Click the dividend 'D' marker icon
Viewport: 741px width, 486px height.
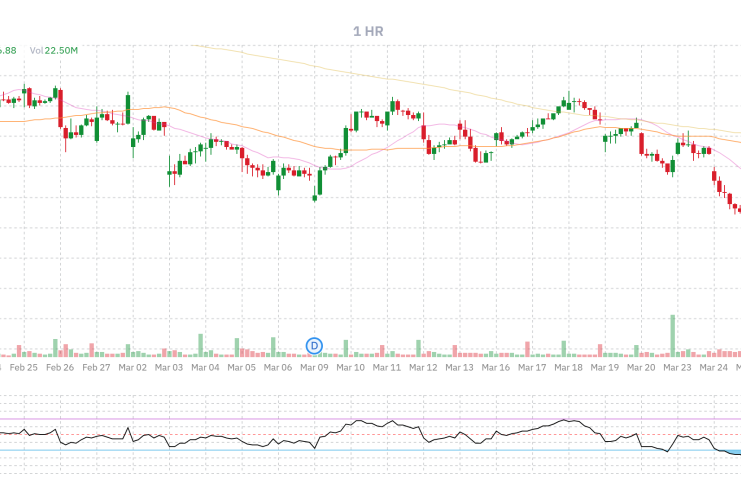(x=315, y=345)
